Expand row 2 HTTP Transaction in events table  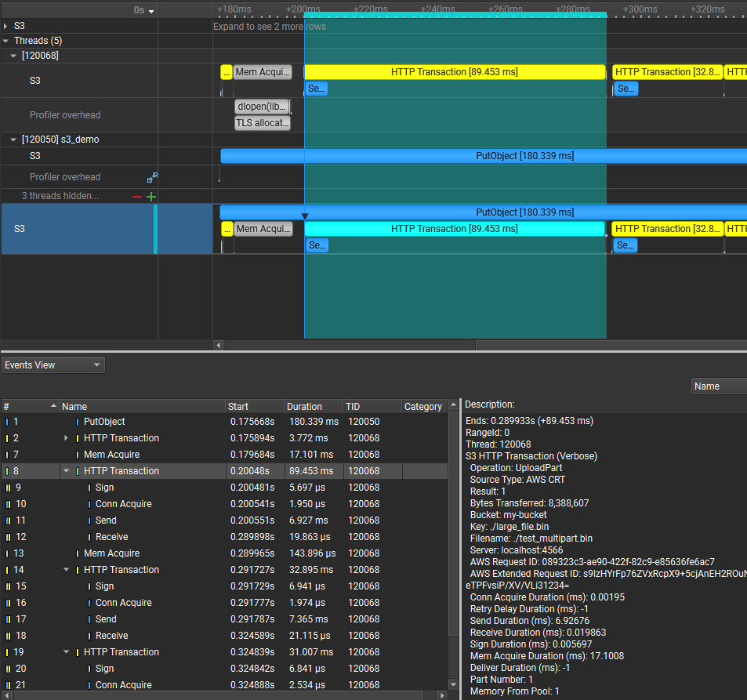click(66, 437)
